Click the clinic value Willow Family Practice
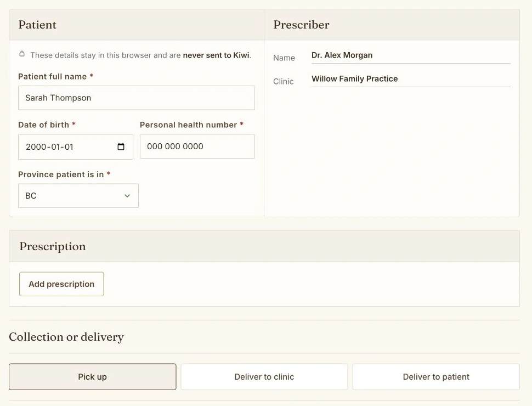This screenshot has height=406, width=532. click(354, 79)
